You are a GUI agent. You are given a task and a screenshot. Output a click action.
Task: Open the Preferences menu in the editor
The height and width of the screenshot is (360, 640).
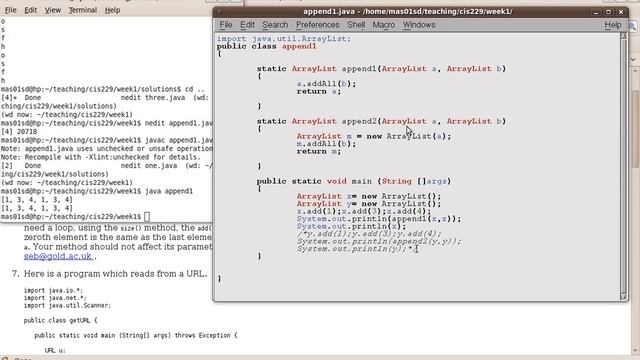pos(318,25)
